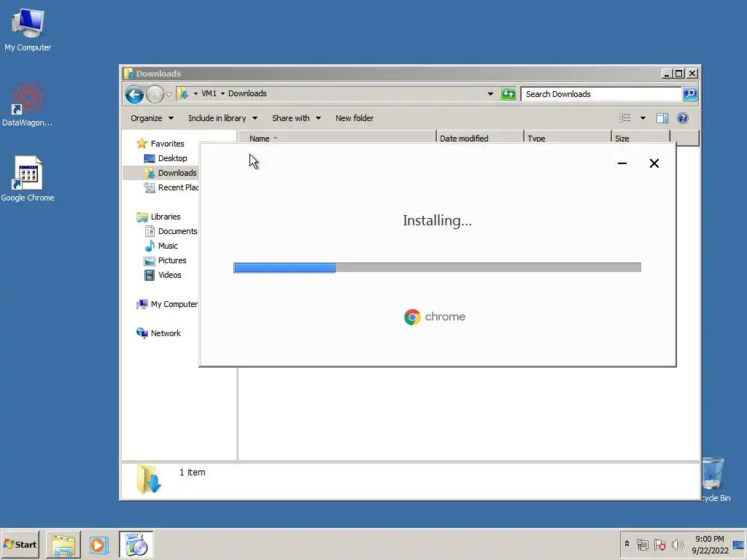The height and width of the screenshot is (560, 747).
Task: Open the Start menu
Action: [x=20, y=544]
